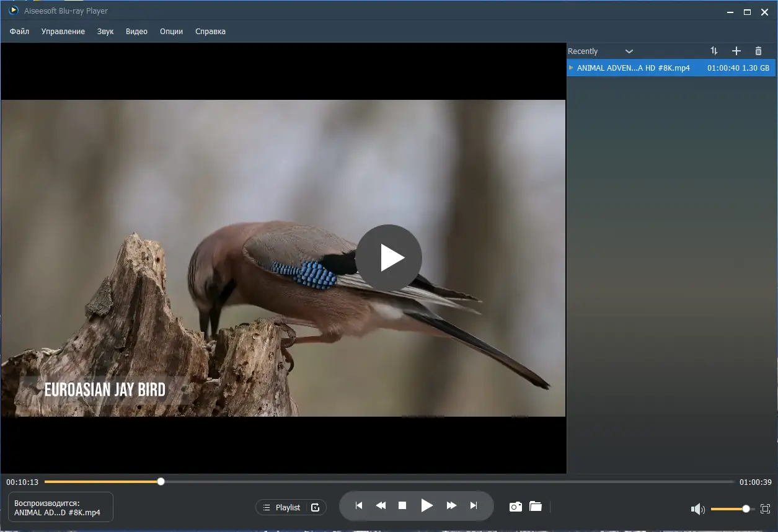Skip to the previous item
This screenshot has height=532, width=778.
pyautogui.click(x=358, y=506)
